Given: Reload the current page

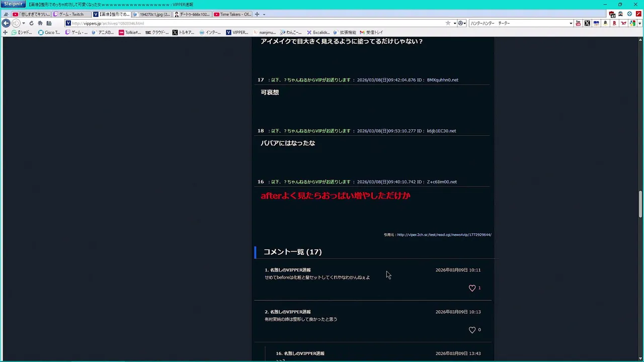Looking at the screenshot, I should tap(31, 23).
